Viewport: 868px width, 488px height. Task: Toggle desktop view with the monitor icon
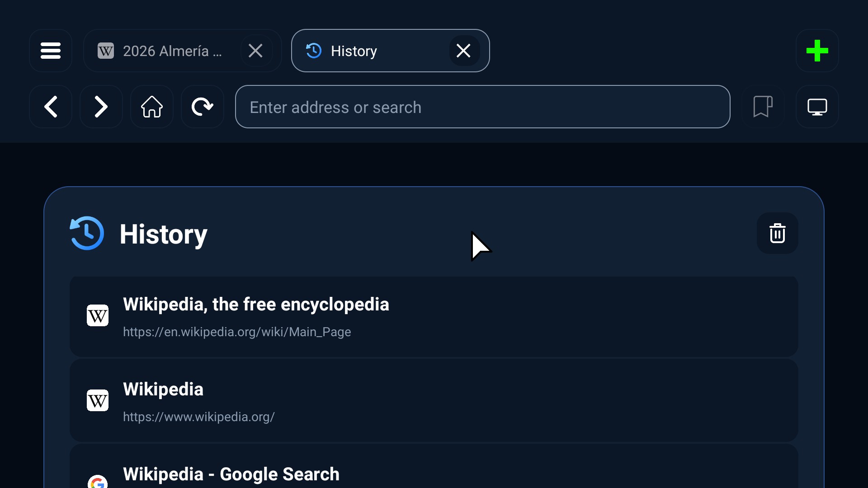(817, 107)
